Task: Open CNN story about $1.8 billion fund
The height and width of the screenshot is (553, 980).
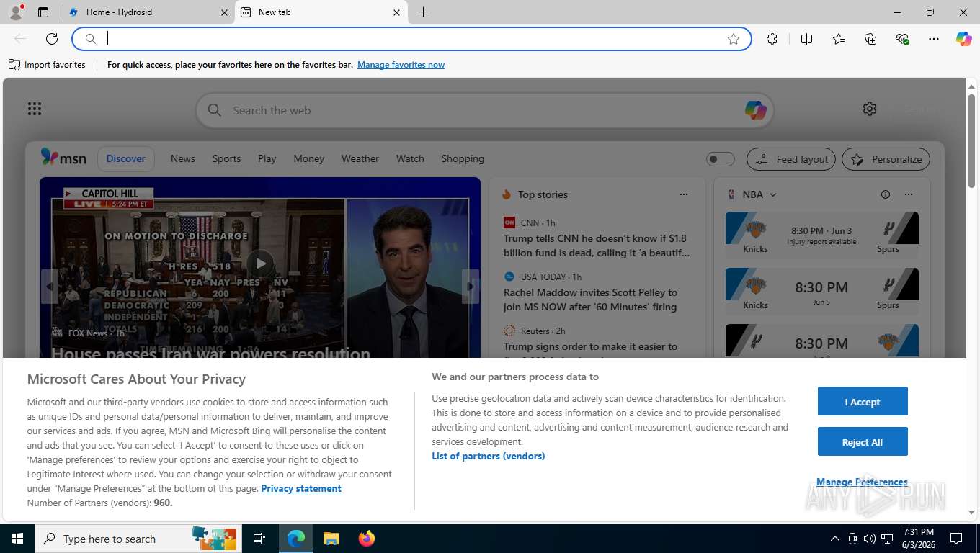Action: coord(597,246)
